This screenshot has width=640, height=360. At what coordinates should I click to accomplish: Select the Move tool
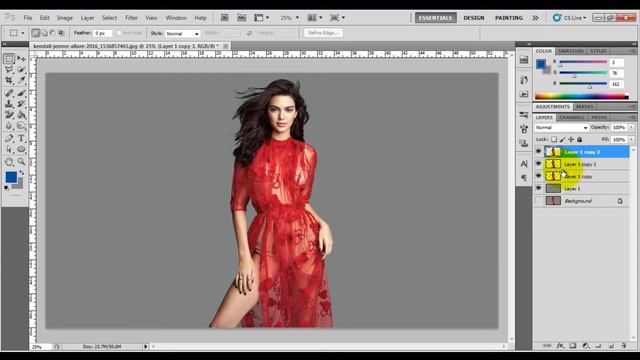21,59
